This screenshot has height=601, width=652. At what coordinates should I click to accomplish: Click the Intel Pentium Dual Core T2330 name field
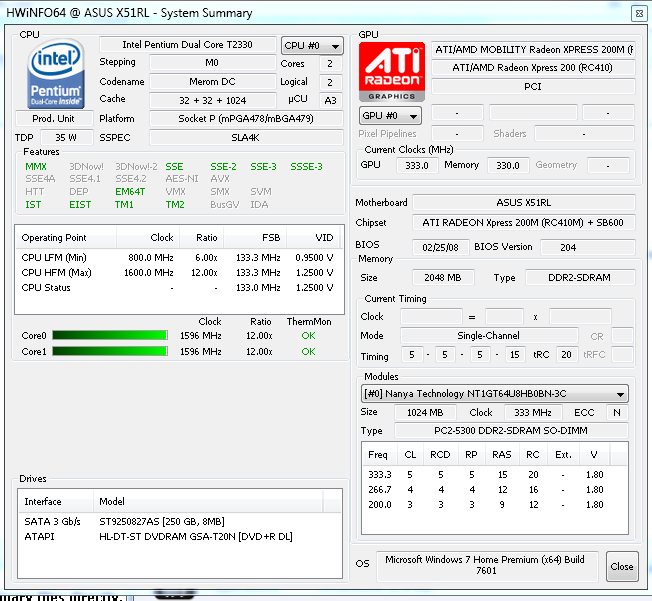pyautogui.click(x=188, y=45)
